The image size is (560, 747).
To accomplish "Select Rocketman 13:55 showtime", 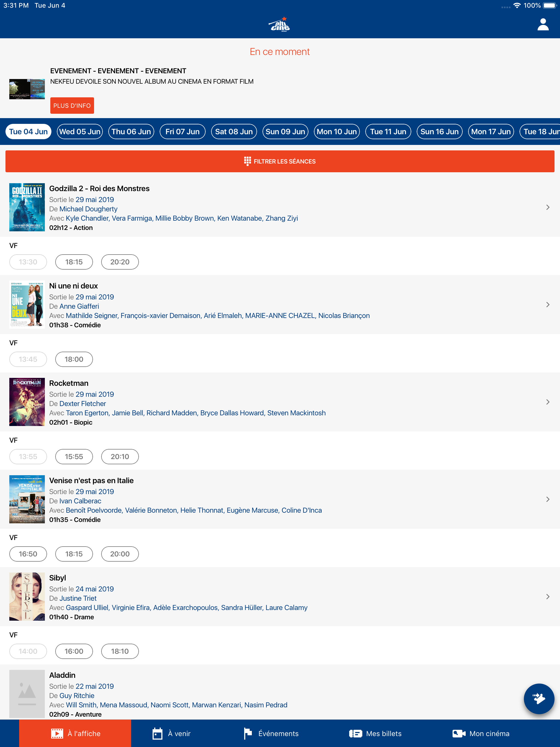I will pos(28,456).
